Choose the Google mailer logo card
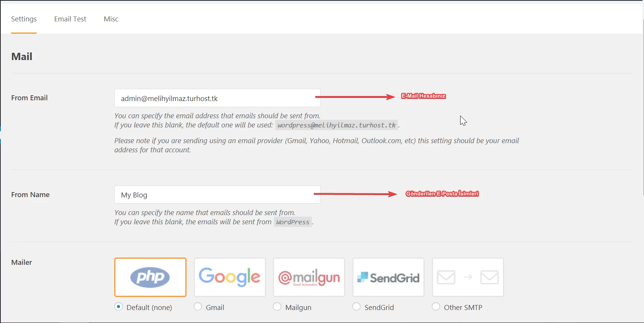This screenshot has height=323, width=644. coord(230,277)
